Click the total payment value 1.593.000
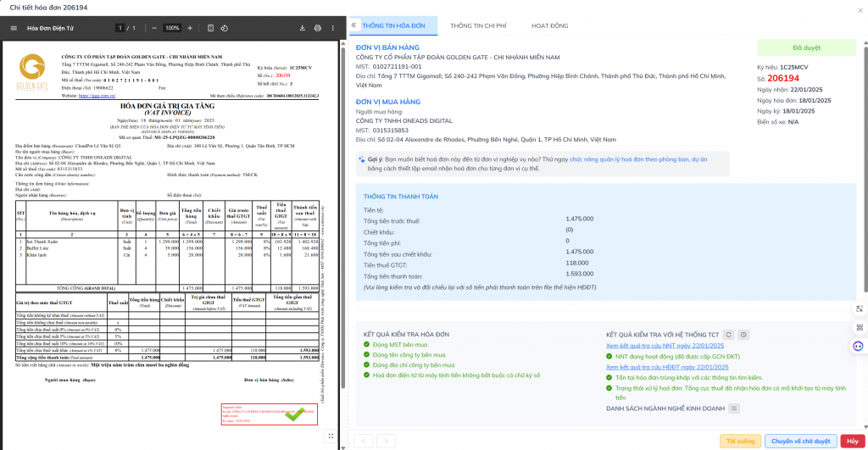 point(580,274)
